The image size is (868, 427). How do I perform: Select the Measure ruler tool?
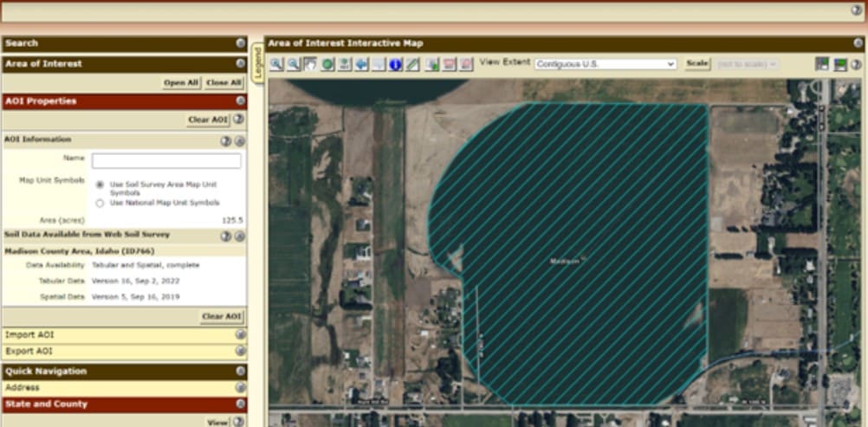(412, 64)
